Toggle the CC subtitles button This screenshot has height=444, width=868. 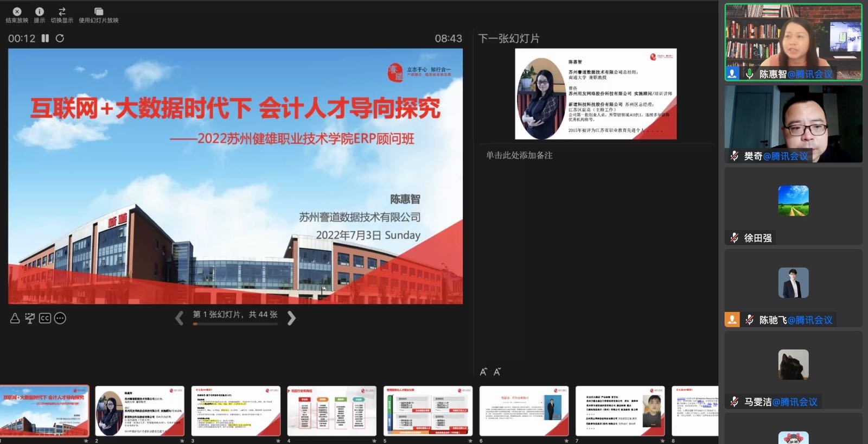(x=45, y=318)
